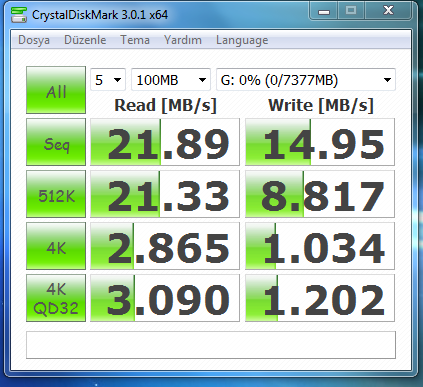Minimize the CrystalDiskMark window

click(x=324, y=11)
